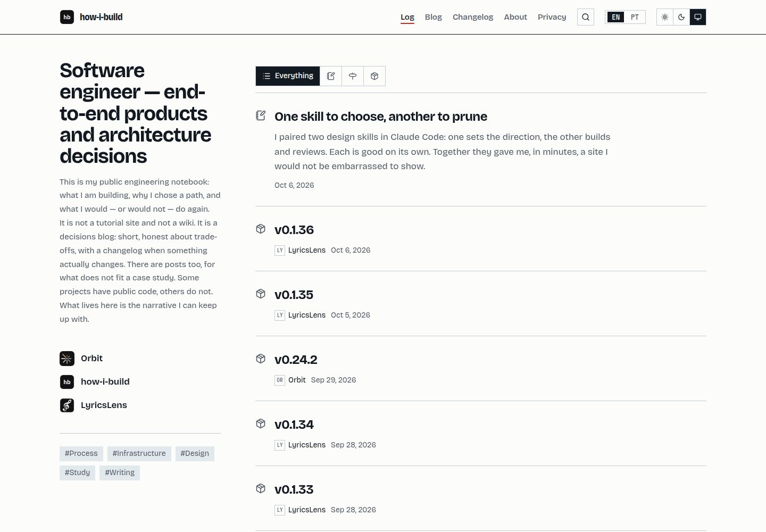Image resolution: width=766 pixels, height=532 pixels.
Task: Filter log by posts notebook icon
Action: [x=331, y=76]
